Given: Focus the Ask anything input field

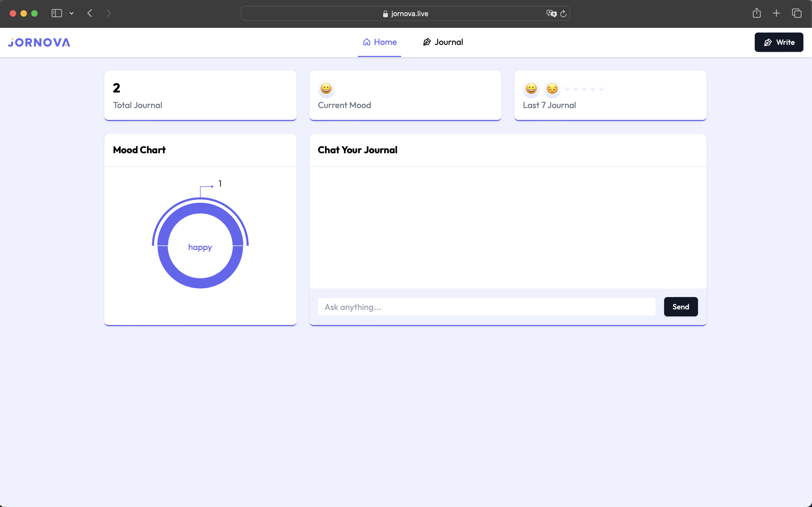Looking at the screenshot, I should coord(486,307).
